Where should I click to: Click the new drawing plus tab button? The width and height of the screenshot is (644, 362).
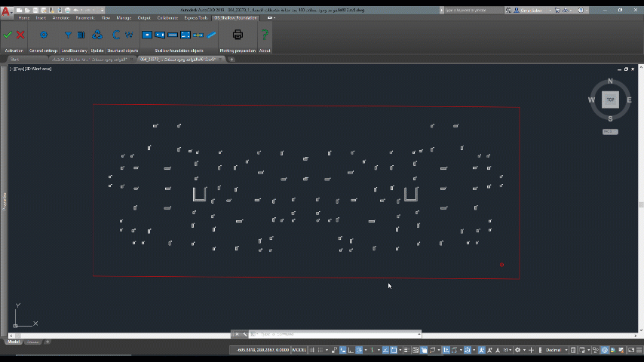pos(232,59)
